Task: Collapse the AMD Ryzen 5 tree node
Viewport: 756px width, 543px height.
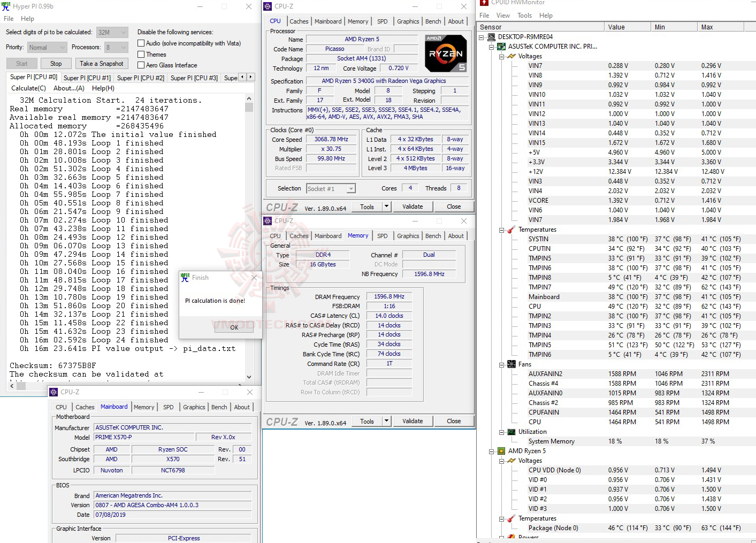Action: (492, 451)
